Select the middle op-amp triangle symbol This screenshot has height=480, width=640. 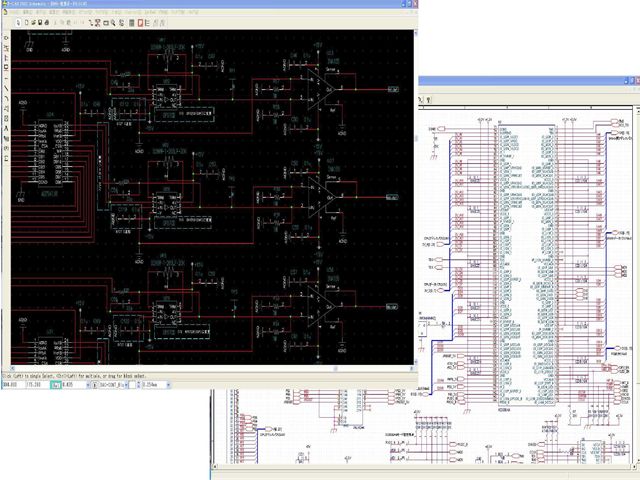click(321, 198)
